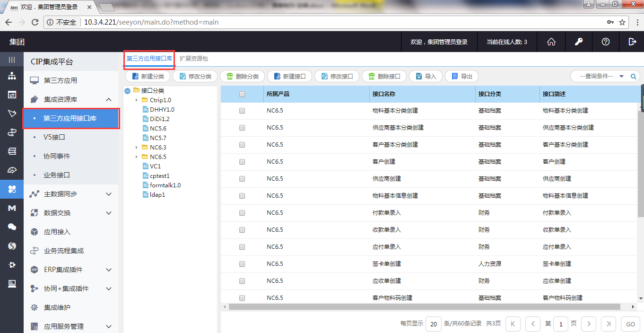Click the search magnifier icon
Viewport: 644px width, 333px height.
(x=634, y=76)
